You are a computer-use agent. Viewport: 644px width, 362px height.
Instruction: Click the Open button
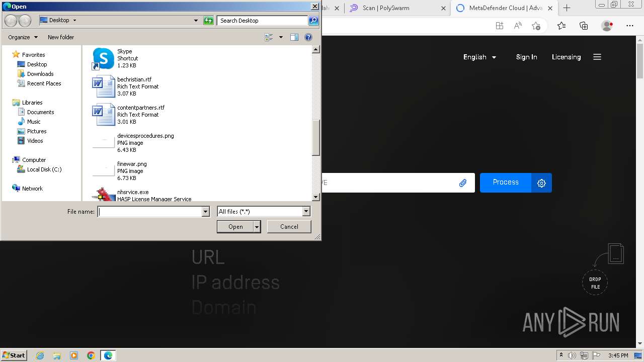[235, 227]
